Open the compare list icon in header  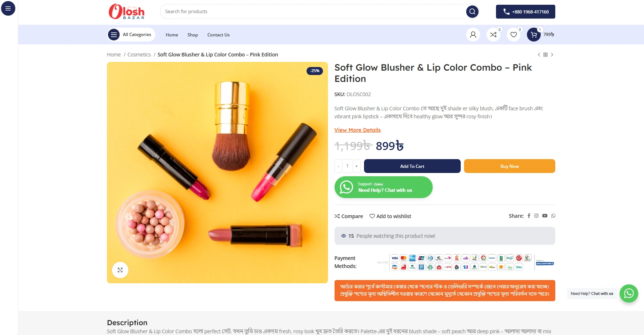click(x=493, y=35)
